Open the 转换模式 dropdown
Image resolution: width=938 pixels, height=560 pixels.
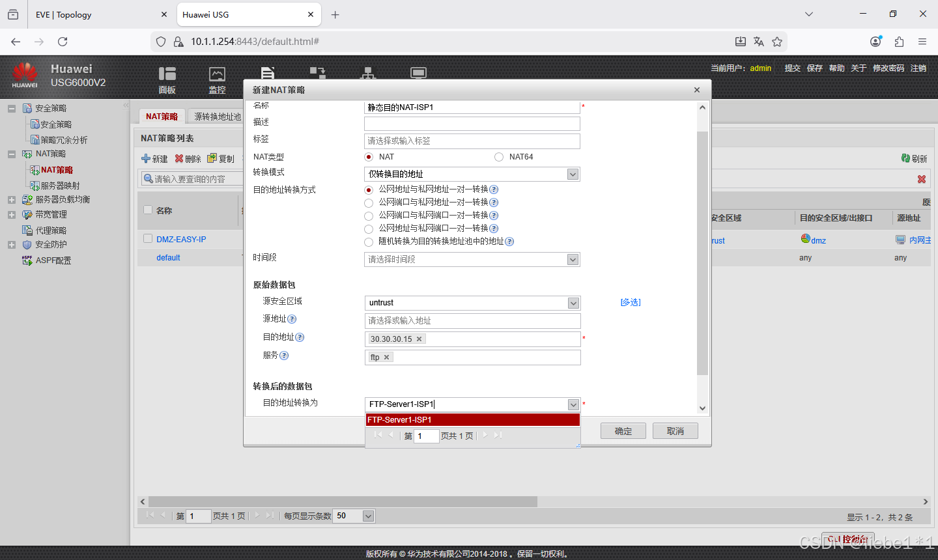point(572,174)
